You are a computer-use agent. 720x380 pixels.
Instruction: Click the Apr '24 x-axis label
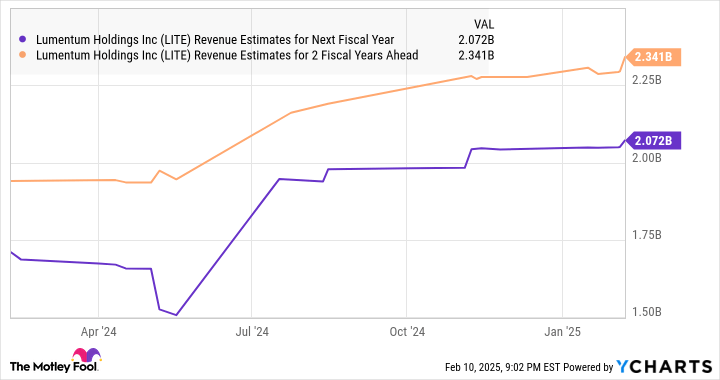[x=99, y=331]
